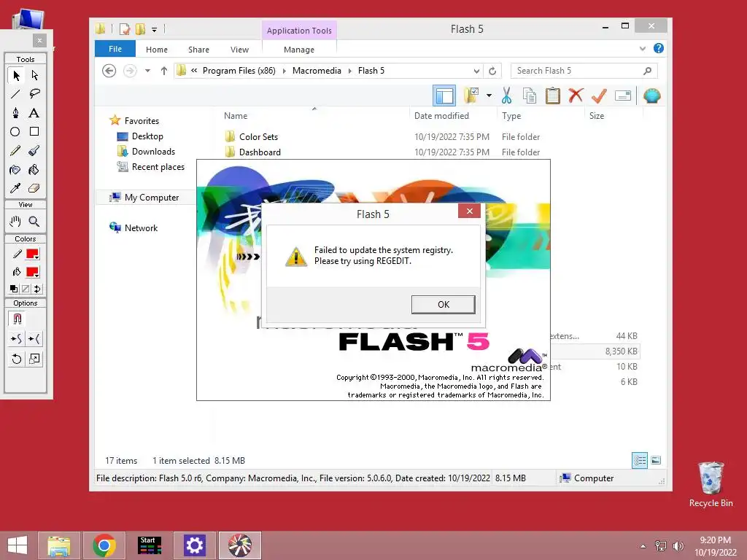This screenshot has width=747, height=560.
Task: Open the folder options dropdown arrow
Action: point(489,96)
